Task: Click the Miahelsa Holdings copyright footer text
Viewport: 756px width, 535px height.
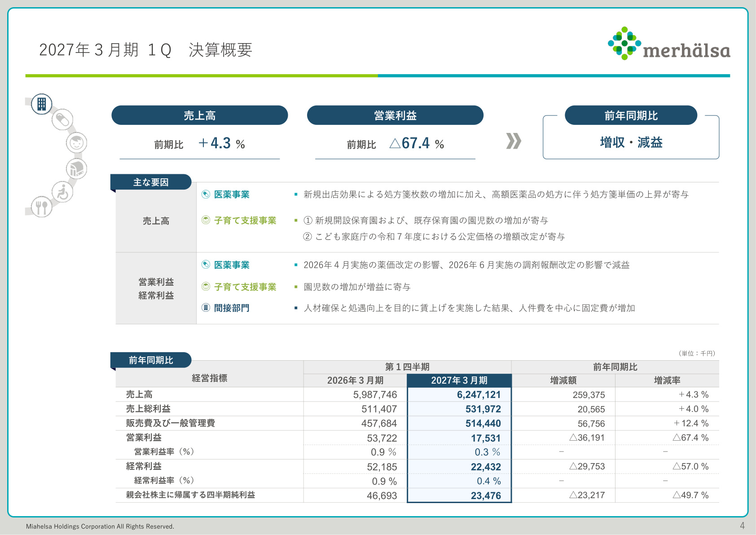Action: [x=100, y=526]
